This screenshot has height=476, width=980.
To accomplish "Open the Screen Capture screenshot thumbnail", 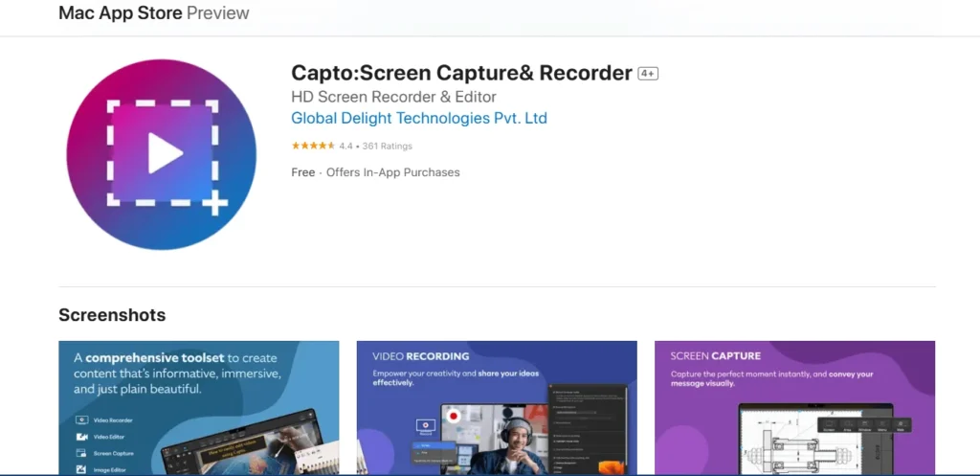I will pos(794,407).
